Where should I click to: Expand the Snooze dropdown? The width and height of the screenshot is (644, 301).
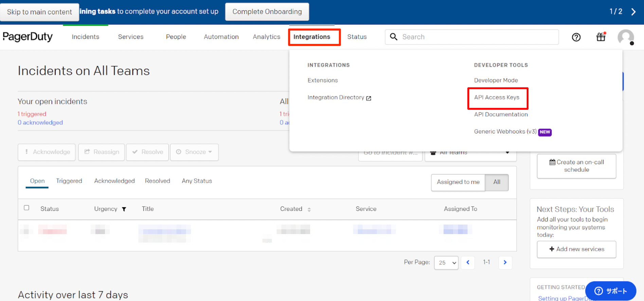pos(194,152)
